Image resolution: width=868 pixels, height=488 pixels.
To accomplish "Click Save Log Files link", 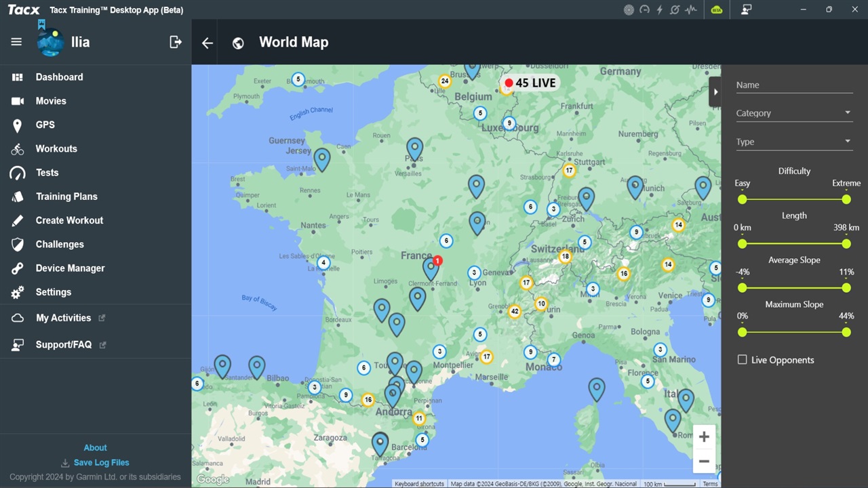I will pyautogui.click(x=101, y=463).
